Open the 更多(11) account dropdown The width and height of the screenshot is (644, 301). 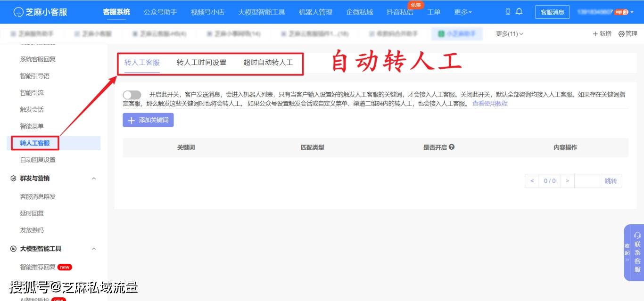click(509, 33)
